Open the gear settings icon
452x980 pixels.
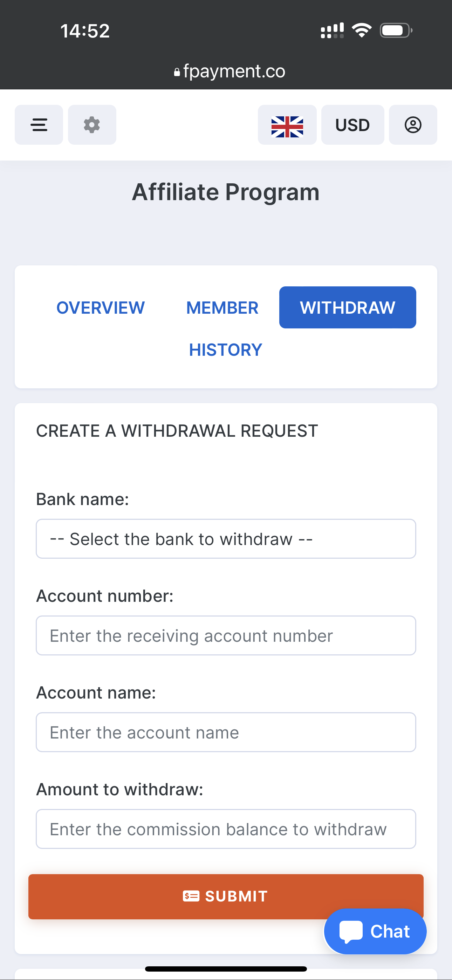click(92, 125)
